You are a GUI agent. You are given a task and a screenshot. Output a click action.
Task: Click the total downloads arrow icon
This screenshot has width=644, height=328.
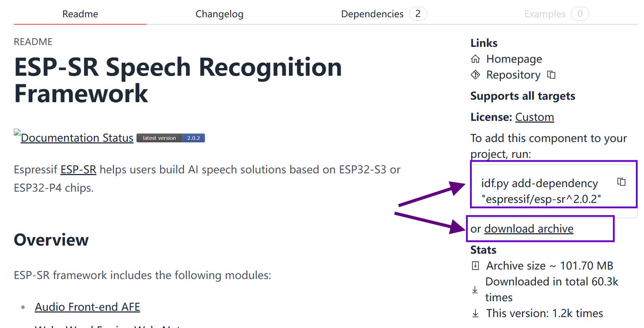click(x=475, y=290)
